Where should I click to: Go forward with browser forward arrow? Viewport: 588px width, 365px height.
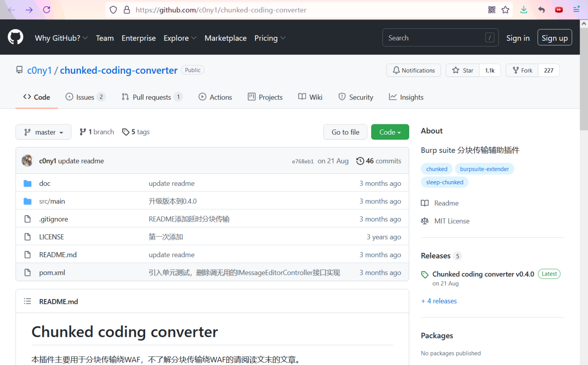point(29,10)
